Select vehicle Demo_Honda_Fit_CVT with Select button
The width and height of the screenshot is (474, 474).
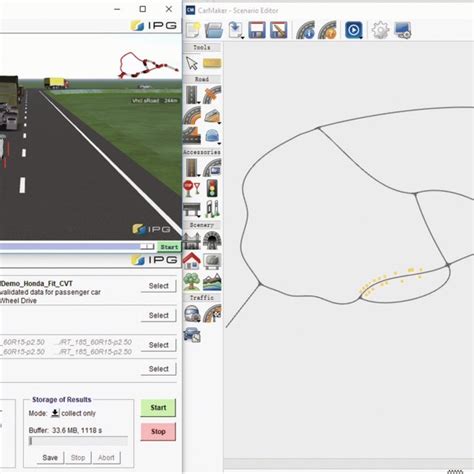point(159,286)
